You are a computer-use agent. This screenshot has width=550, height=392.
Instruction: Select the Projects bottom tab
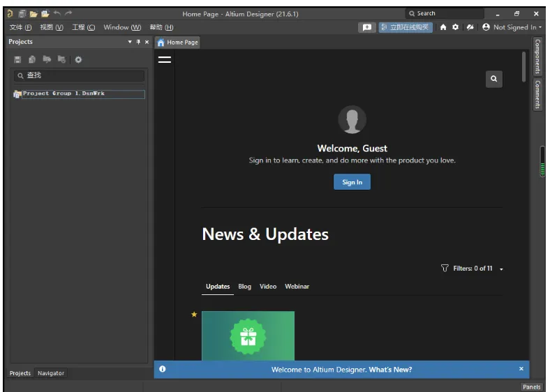click(20, 373)
